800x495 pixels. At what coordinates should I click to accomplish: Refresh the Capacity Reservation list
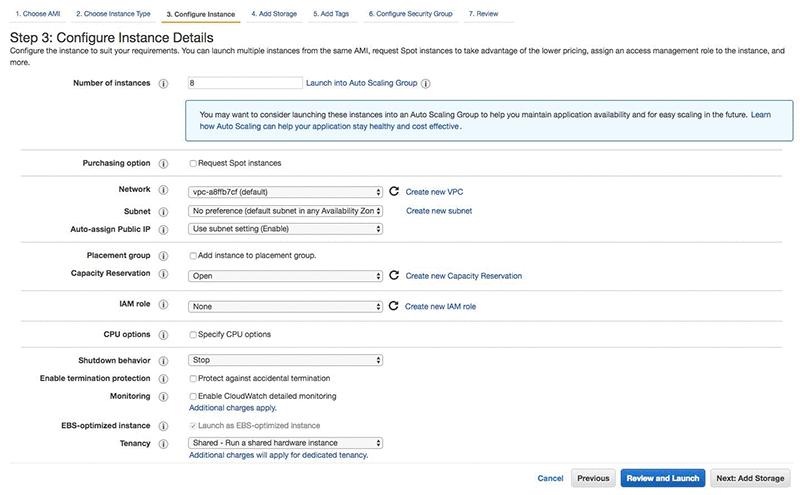point(394,276)
